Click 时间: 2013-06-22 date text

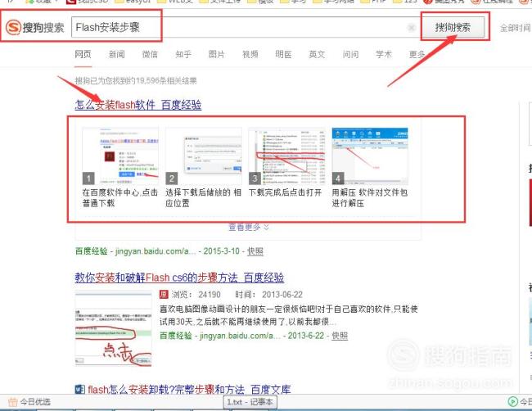[x=268, y=295]
